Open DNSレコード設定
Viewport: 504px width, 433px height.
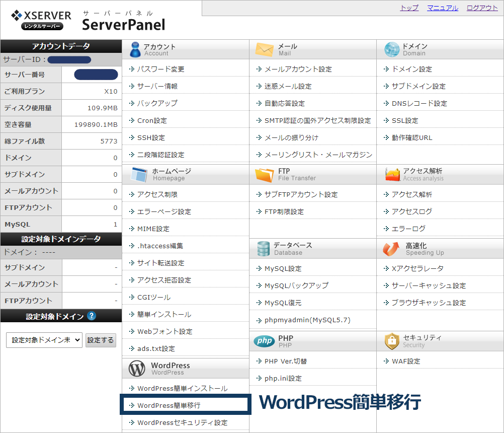pos(419,103)
